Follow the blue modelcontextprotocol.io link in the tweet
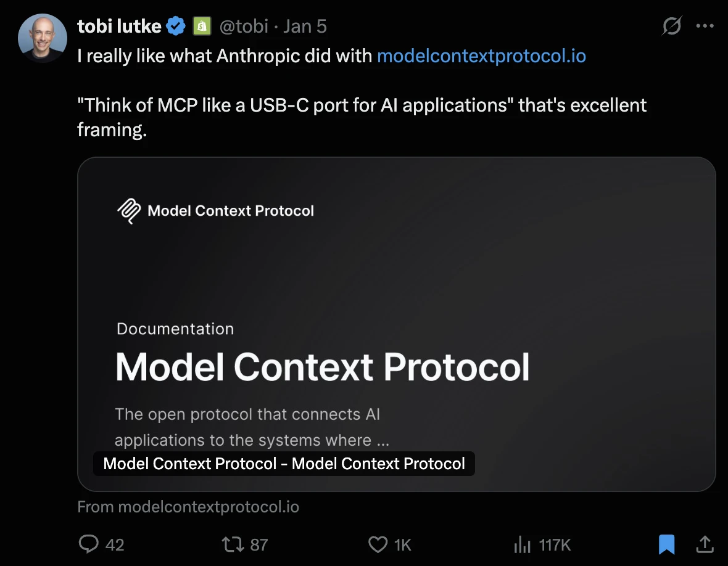The image size is (728, 566). [481, 56]
